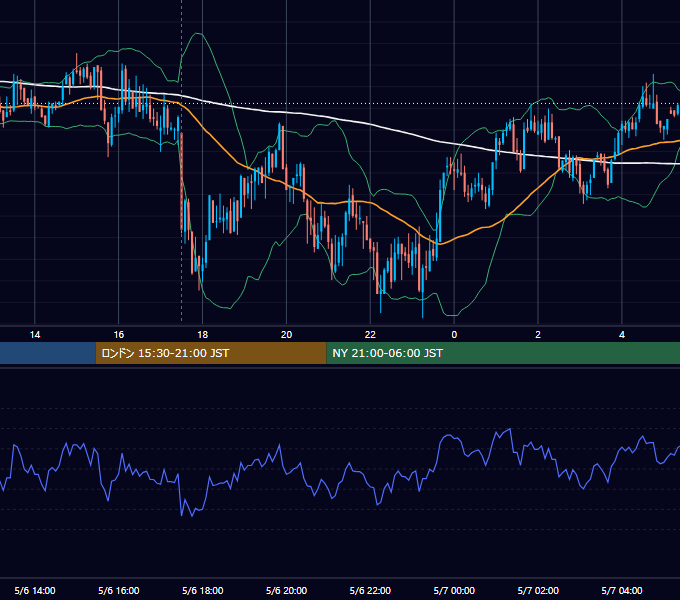
Task: Click the '16' hour label on price chart axis
Action: click(x=118, y=335)
